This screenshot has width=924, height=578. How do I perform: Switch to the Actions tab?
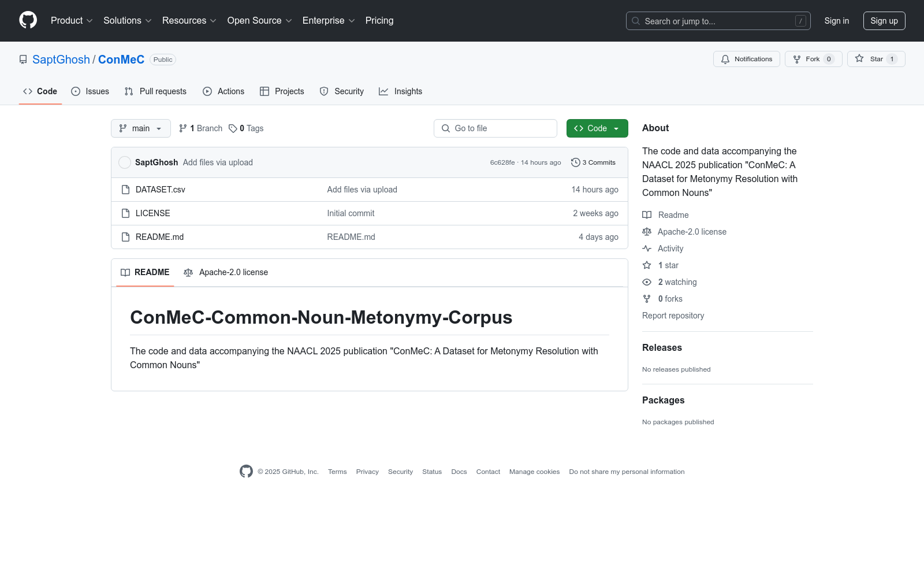tap(223, 91)
